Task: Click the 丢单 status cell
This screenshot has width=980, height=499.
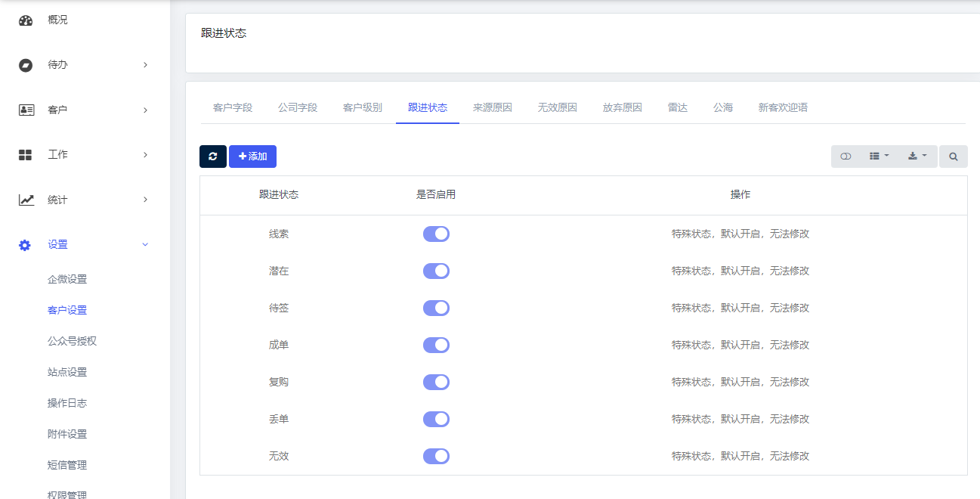Action: (x=279, y=419)
